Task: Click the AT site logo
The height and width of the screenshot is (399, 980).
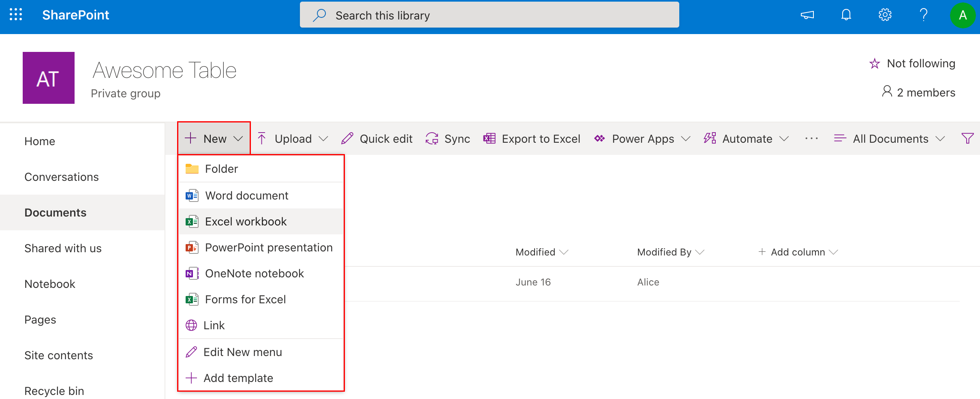Action: coord(49,78)
